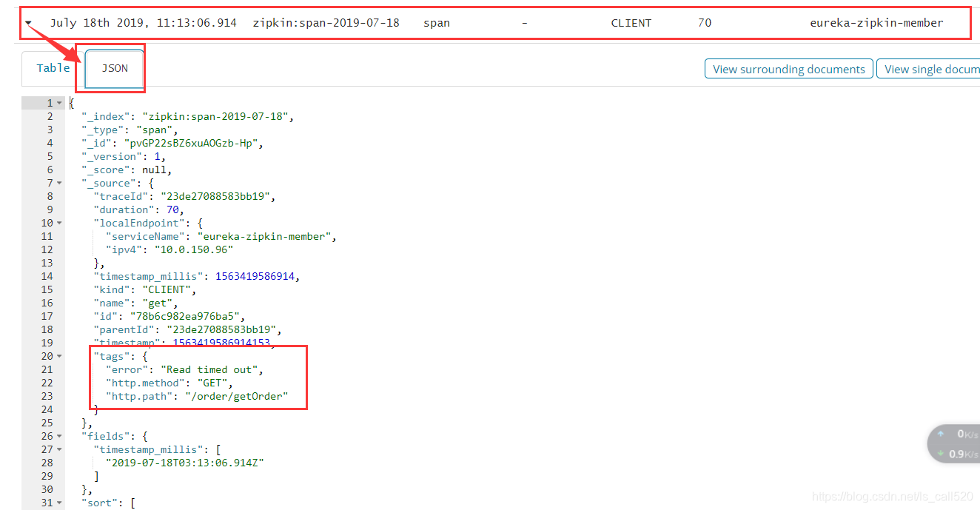Click the View surrounding documents button

click(788, 69)
